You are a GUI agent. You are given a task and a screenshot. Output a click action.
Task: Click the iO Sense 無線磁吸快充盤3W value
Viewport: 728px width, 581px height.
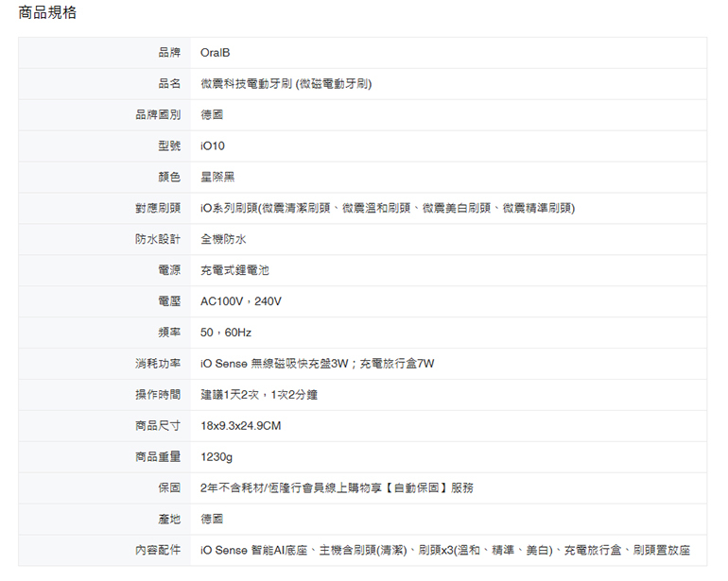(317, 364)
